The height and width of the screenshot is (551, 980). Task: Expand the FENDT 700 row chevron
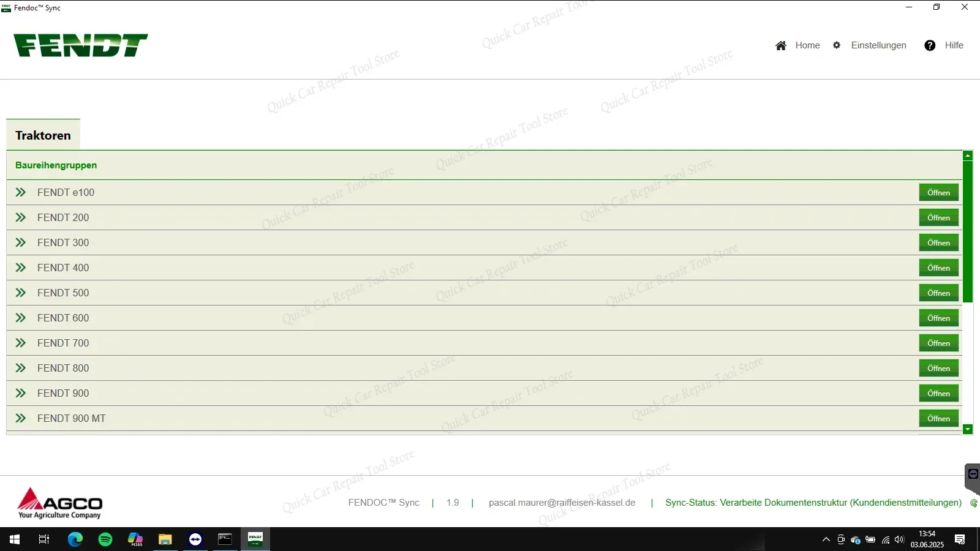tap(21, 343)
